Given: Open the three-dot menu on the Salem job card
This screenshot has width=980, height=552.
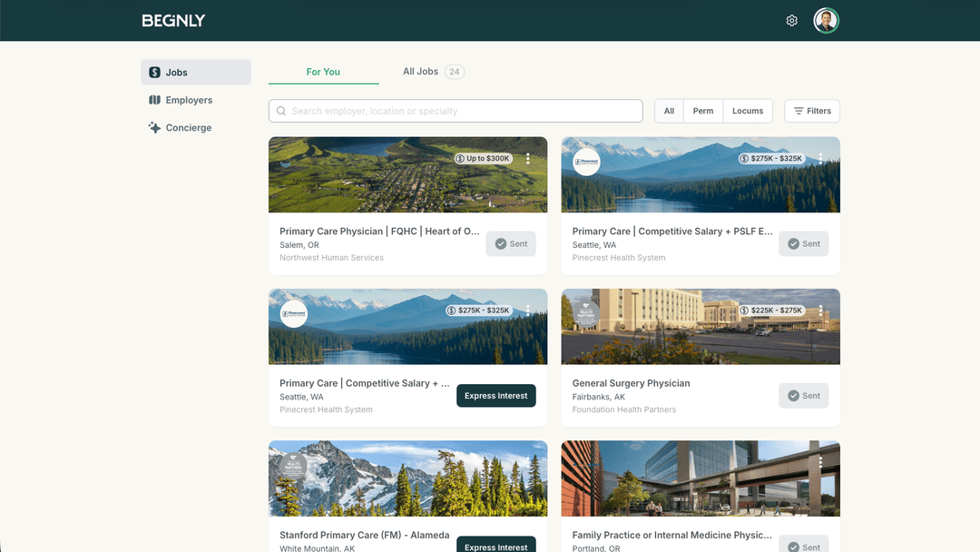Looking at the screenshot, I should pyautogui.click(x=527, y=157).
